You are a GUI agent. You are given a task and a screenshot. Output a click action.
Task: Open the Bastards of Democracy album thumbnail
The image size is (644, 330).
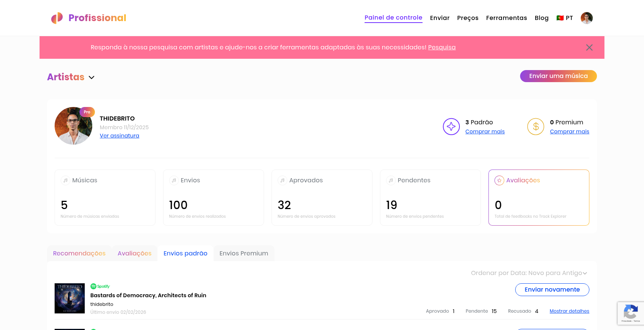tap(70, 298)
